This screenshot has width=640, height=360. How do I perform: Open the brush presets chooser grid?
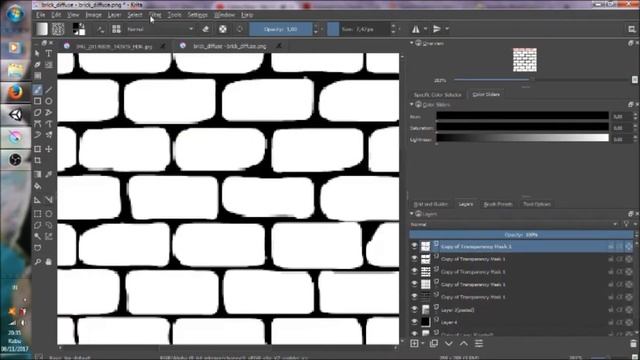click(x=116, y=29)
